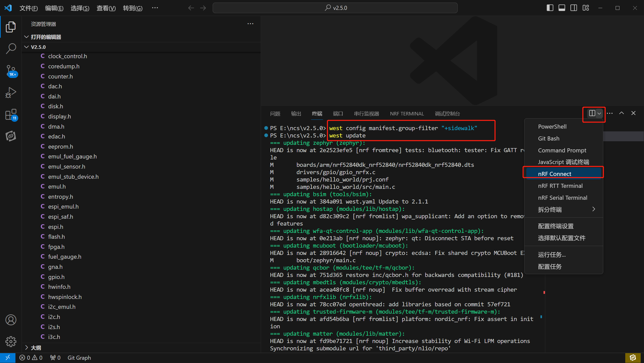Select PowerShell terminal profile
The image size is (644, 363).
click(564, 127)
